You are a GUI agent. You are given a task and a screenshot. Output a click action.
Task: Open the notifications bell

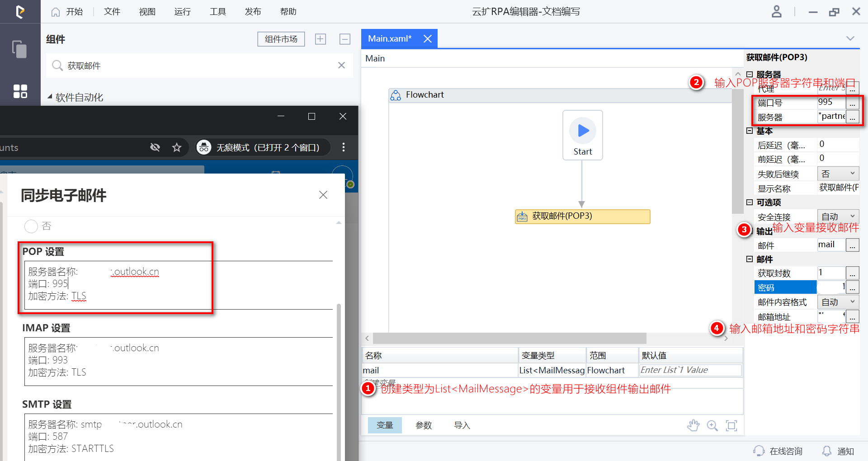(x=826, y=451)
